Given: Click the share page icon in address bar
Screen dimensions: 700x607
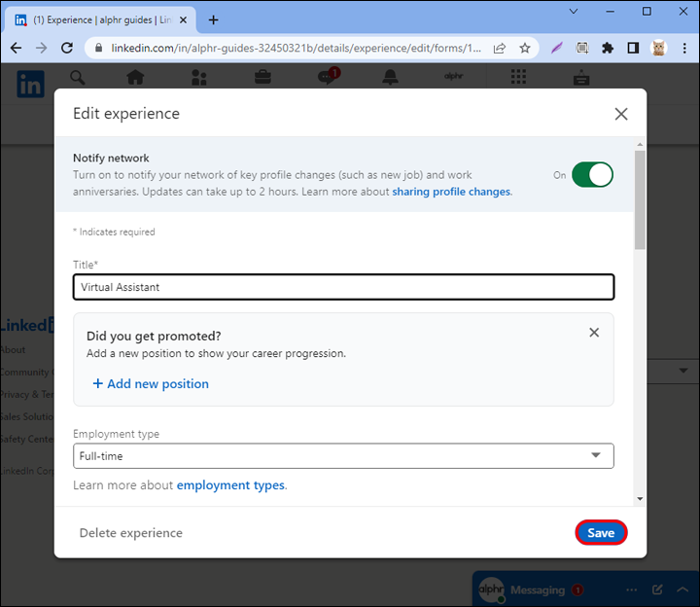Looking at the screenshot, I should pyautogui.click(x=500, y=48).
